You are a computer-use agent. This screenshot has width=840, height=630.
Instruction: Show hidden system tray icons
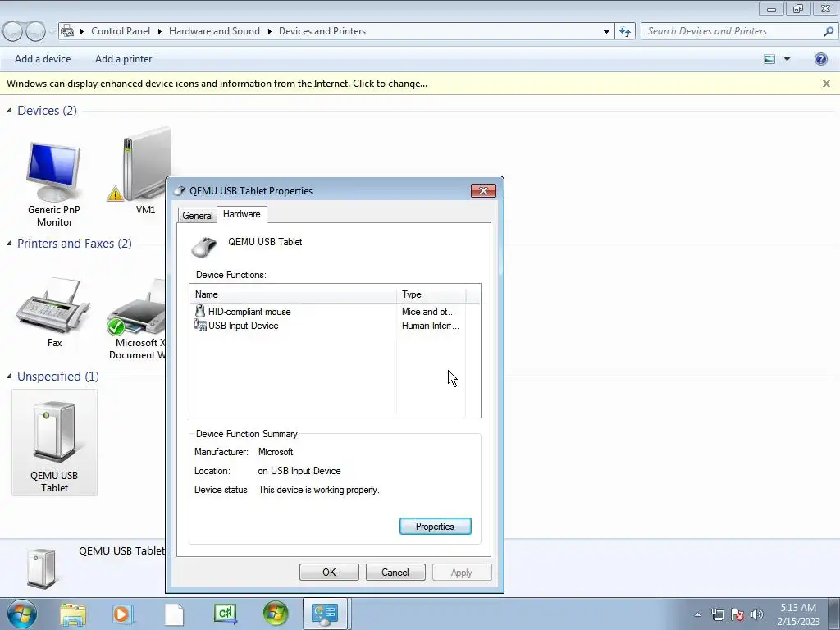pyautogui.click(x=697, y=614)
